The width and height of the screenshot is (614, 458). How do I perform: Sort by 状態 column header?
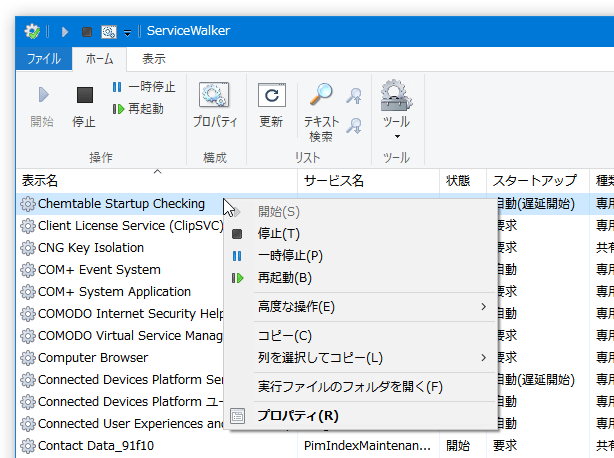click(463, 181)
